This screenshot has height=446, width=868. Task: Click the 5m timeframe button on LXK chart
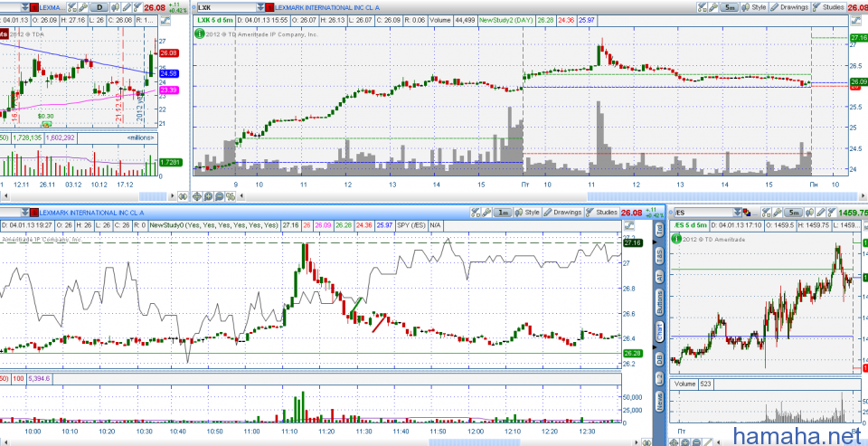(730, 7)
